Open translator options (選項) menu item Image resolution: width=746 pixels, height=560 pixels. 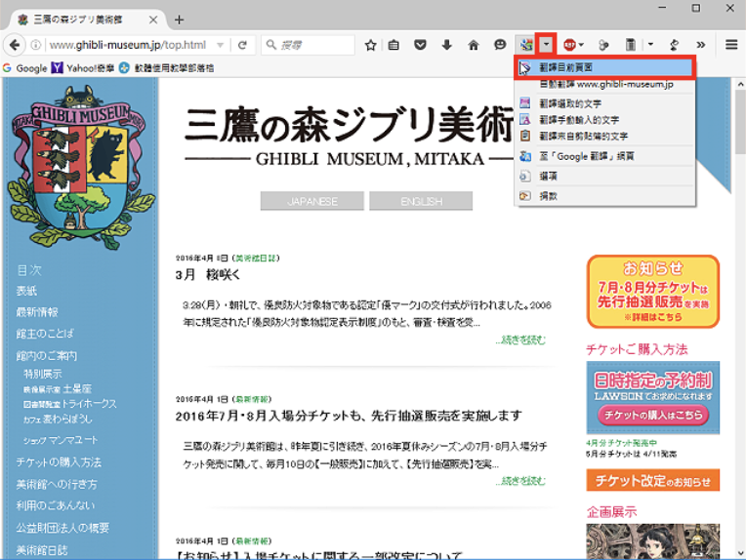(605, 177)
